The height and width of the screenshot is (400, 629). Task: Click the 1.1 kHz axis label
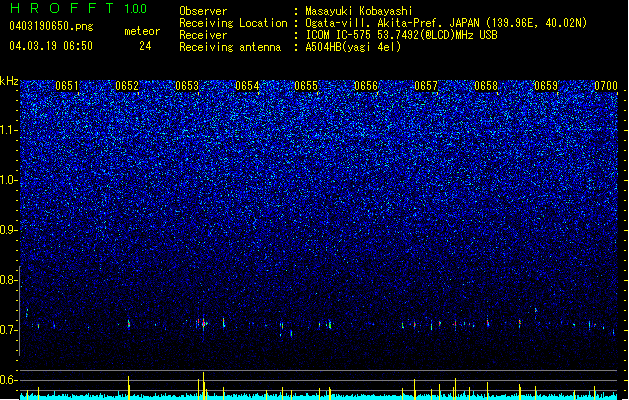coord(8,130)
